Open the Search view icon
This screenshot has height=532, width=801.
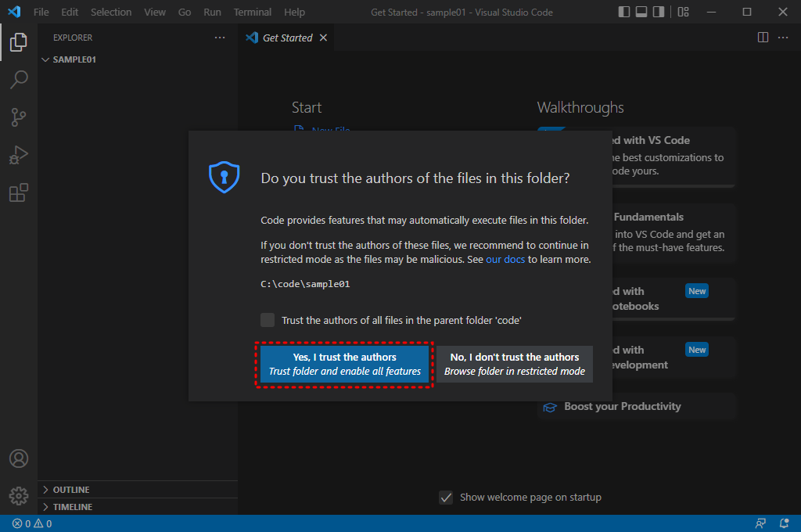(19, 80)
